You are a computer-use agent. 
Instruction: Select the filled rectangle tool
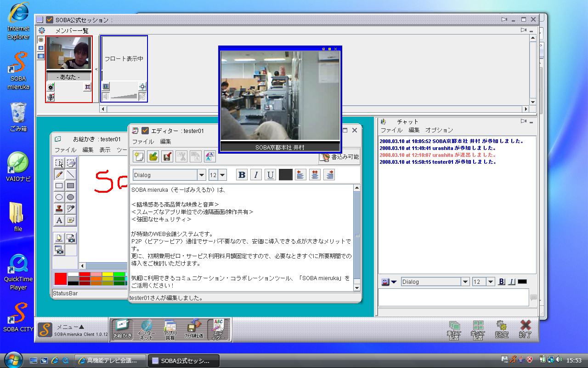(x=71, y=186)
